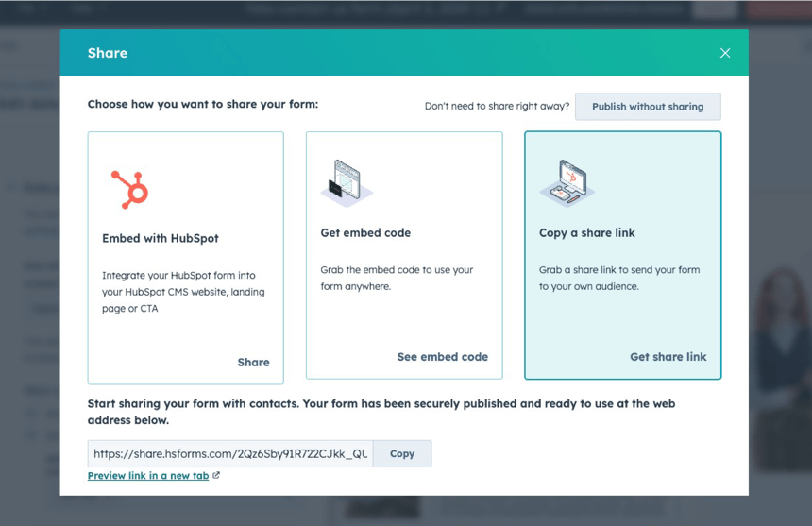This screenshot has height=526, width=812.
Task: Select the Embed with HubSpot card title
Action: click(x=160, y=238)
